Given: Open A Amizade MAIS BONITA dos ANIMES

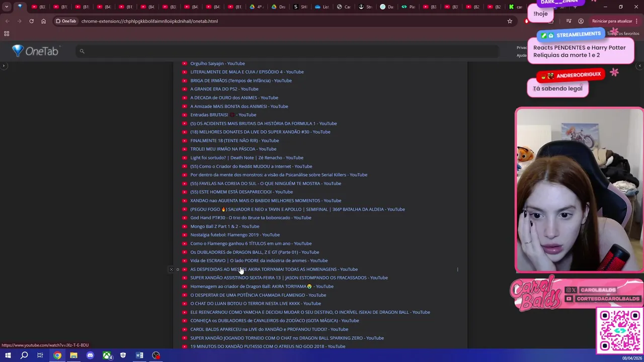Looking at the screenshot, I should tap(239, 106).
